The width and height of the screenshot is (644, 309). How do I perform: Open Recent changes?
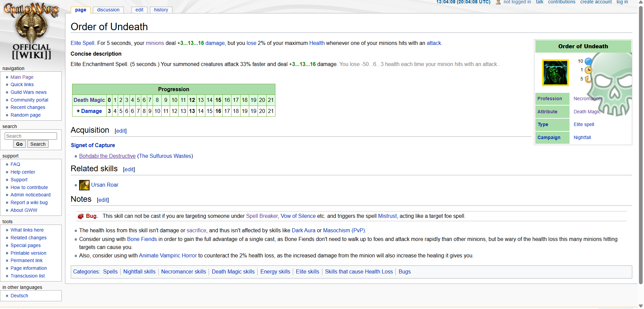(x=28, y=107)
